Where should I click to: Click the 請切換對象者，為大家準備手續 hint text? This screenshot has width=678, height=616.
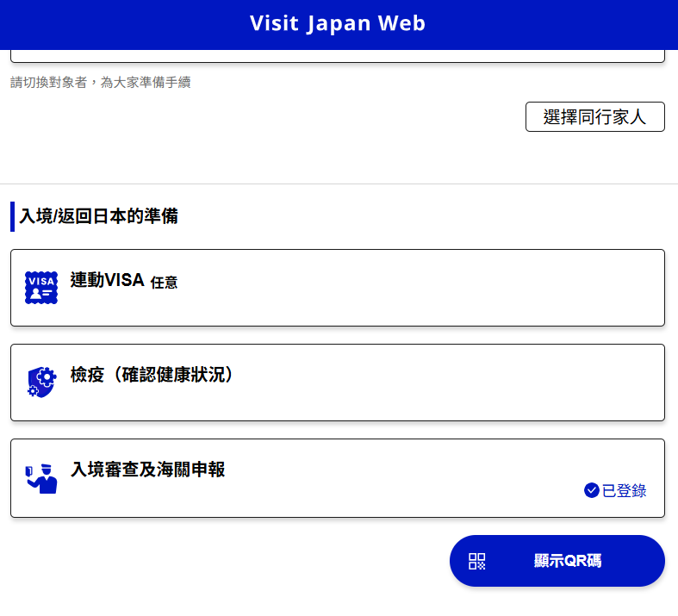(100, 82)
